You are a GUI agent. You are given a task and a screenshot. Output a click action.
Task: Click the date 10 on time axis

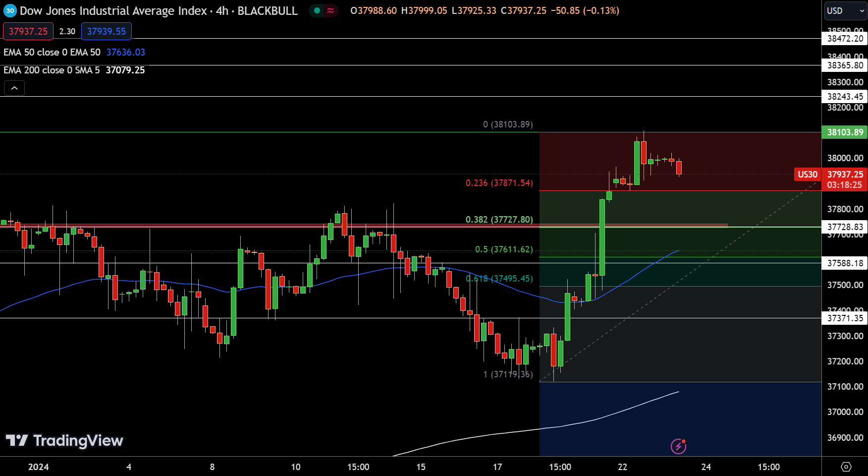(x=296, y=467)
